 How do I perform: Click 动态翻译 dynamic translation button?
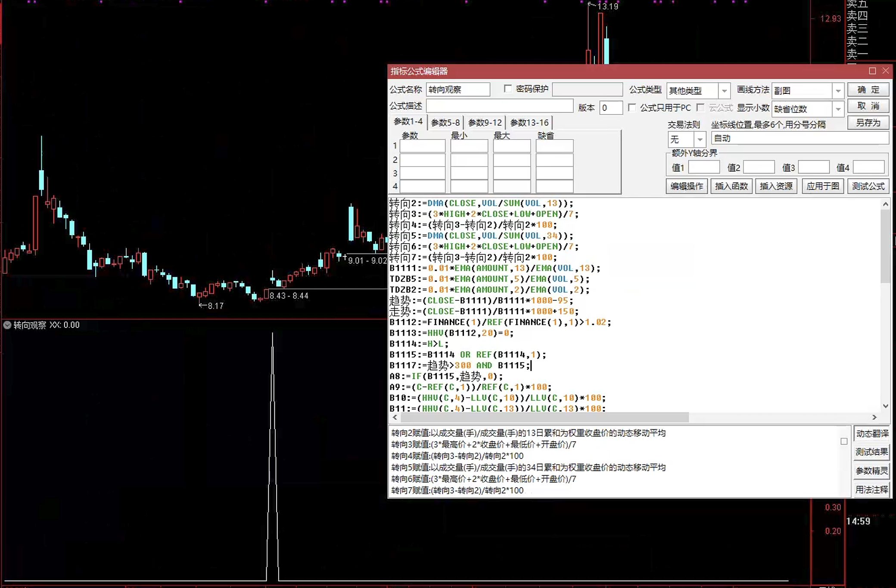pyautogui.click(x=872, y=433)
